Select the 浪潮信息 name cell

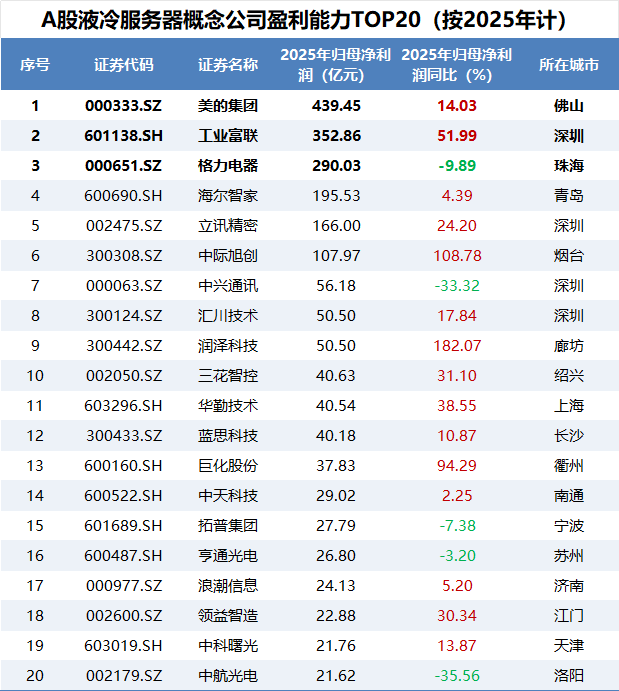228,585
